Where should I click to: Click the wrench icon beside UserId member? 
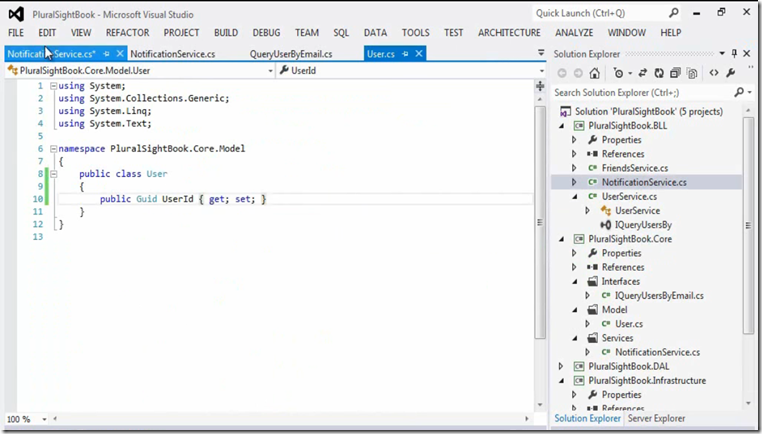(284, 70)
